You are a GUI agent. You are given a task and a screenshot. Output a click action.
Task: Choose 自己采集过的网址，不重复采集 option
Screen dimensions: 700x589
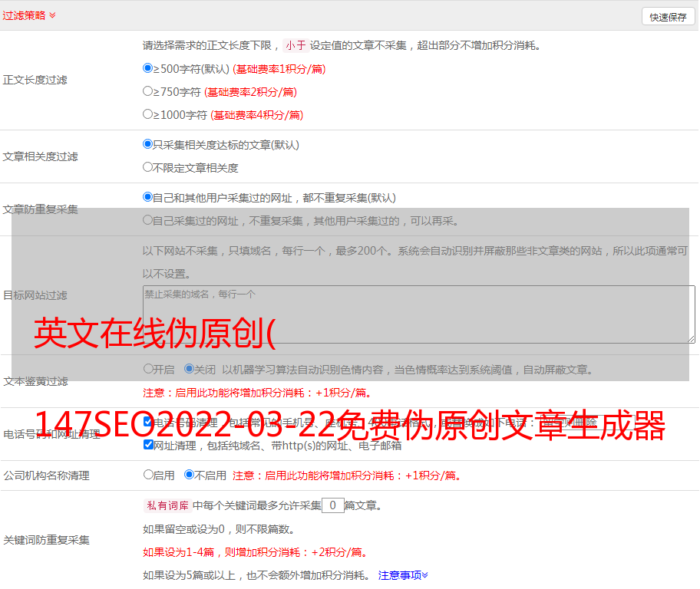pos(147,220)
